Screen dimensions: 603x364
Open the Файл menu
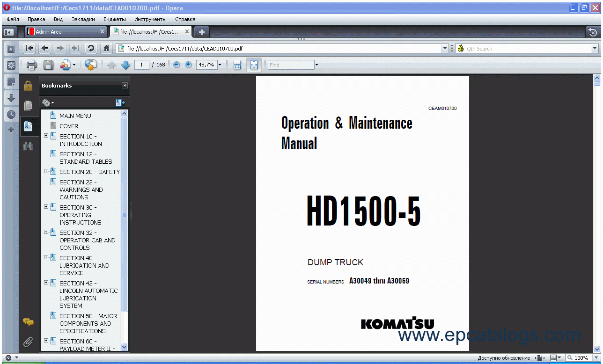click(13, 19)
